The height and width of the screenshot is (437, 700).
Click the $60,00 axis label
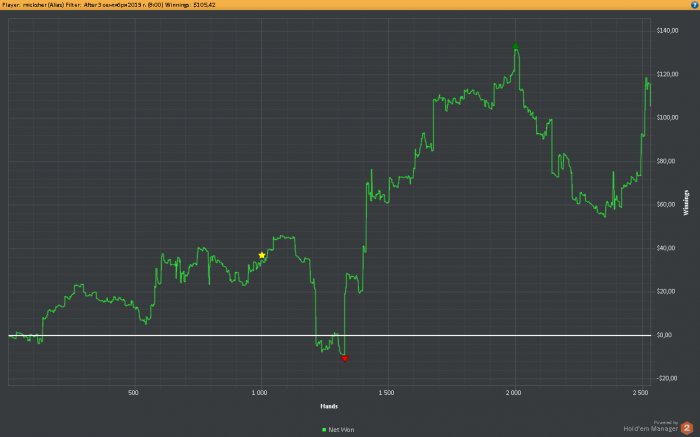(x=666, y=204)
